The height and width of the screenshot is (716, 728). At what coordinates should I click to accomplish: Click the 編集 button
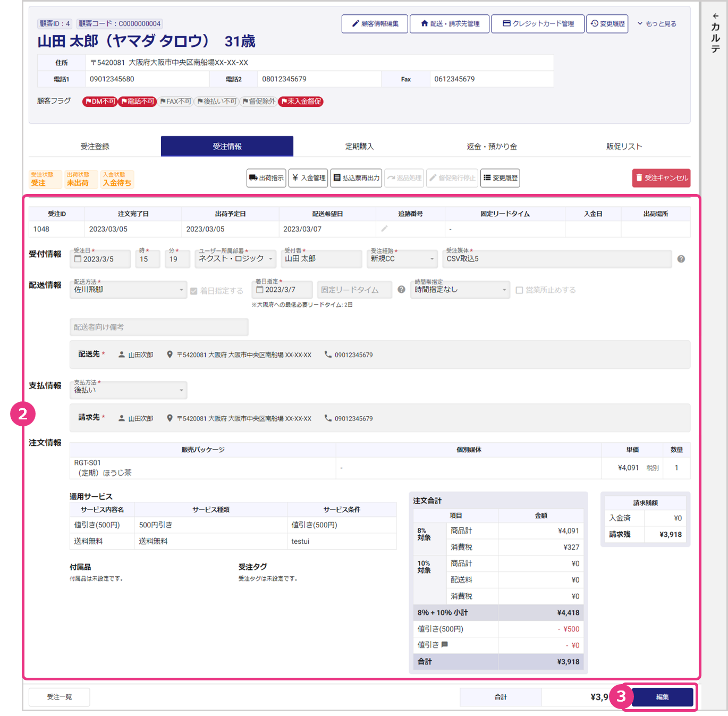point(662,697)
